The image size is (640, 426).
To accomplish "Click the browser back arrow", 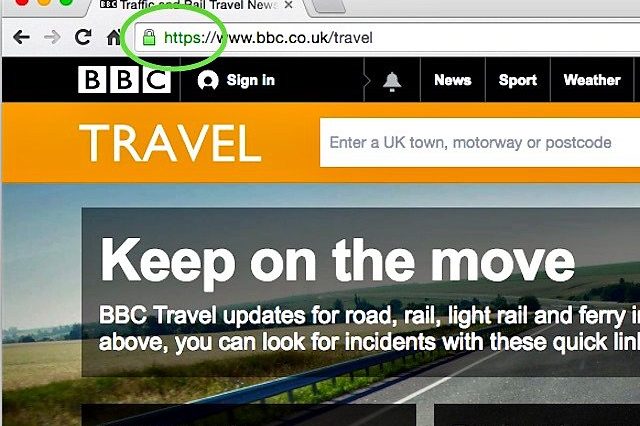I will click(x=21, y=38).
